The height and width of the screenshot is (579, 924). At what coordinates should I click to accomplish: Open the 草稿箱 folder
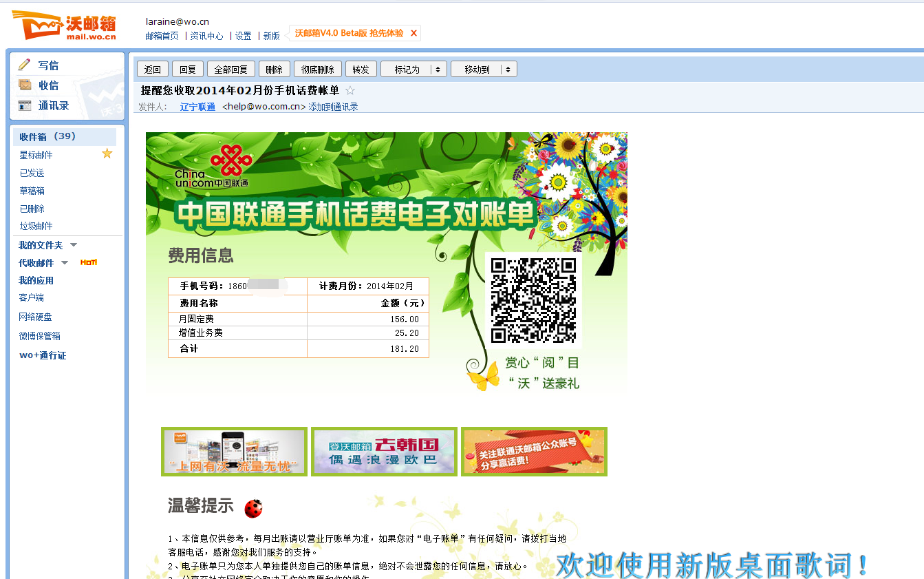[x=32, y=191]
